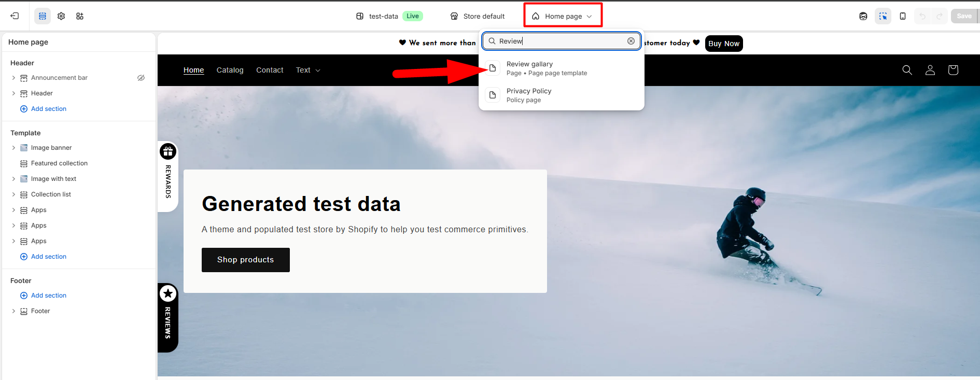Open the app embeds icon
This screenshot has width=980, height=380.
pyautogui.click(x=80, y=16)
